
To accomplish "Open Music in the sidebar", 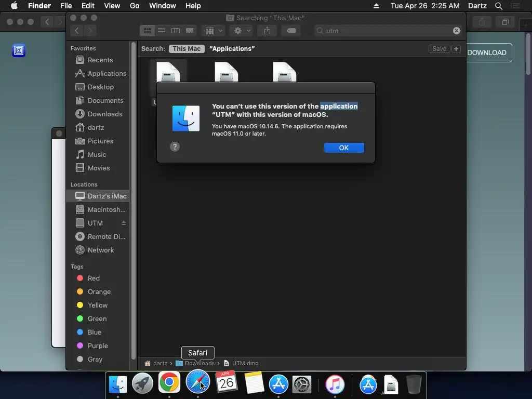I will (x=98, y=154).
